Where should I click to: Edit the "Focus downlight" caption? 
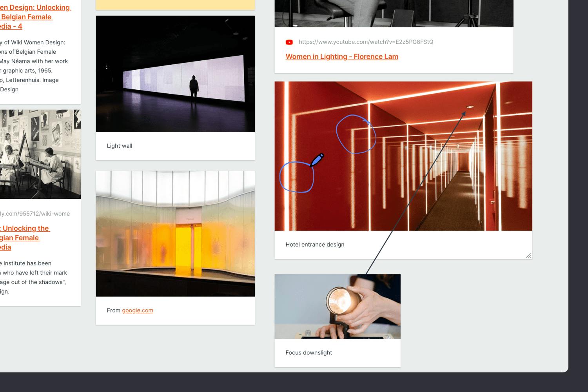click(x=309, y=353)
